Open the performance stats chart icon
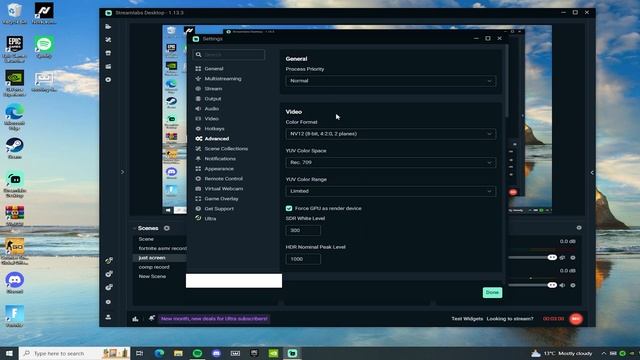The height and width of the screenshot is (360, 640). [135, 319]
